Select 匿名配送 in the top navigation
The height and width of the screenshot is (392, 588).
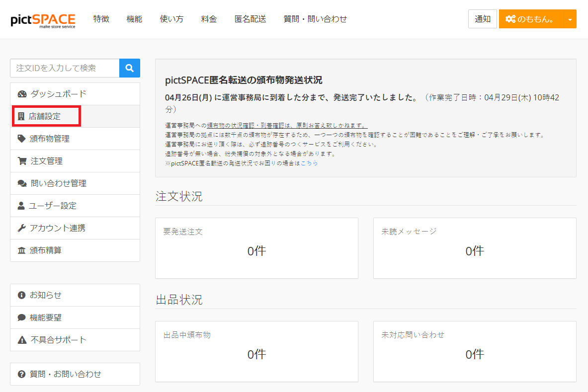point(250,19)
